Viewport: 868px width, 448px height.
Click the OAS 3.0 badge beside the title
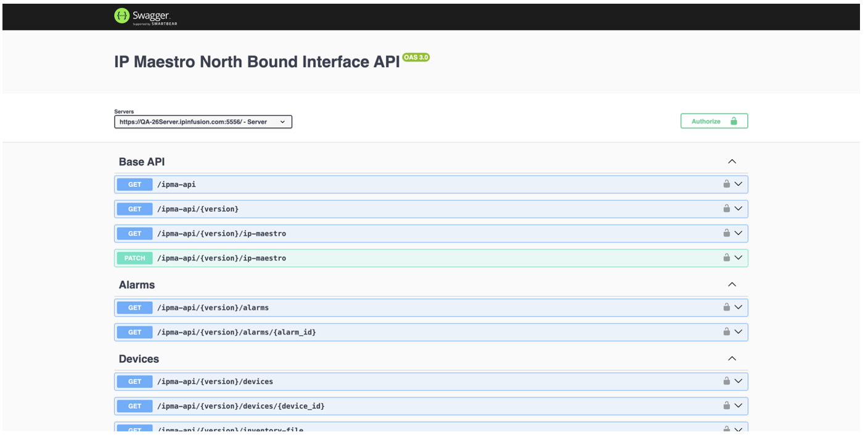point(416,57)
